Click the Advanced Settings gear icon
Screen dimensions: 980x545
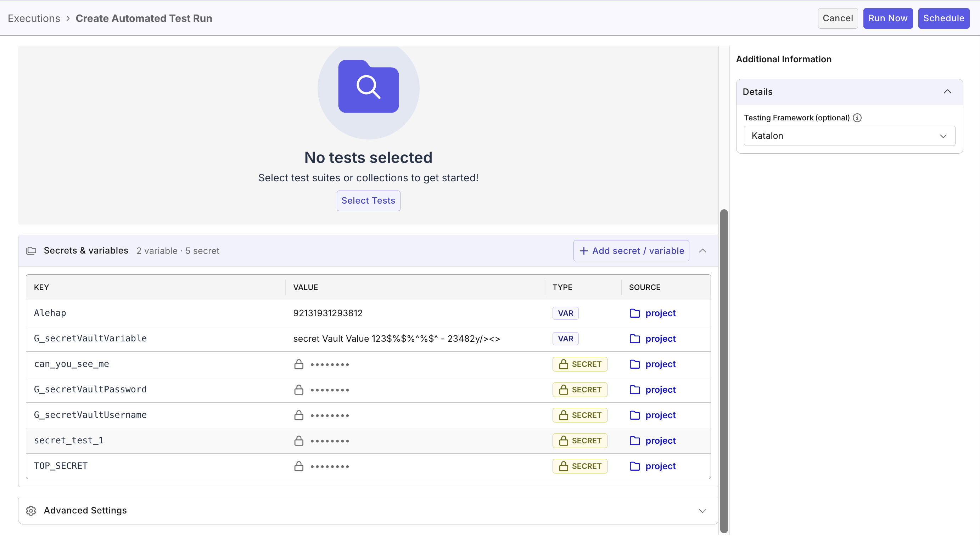click(x=31, y=510)
